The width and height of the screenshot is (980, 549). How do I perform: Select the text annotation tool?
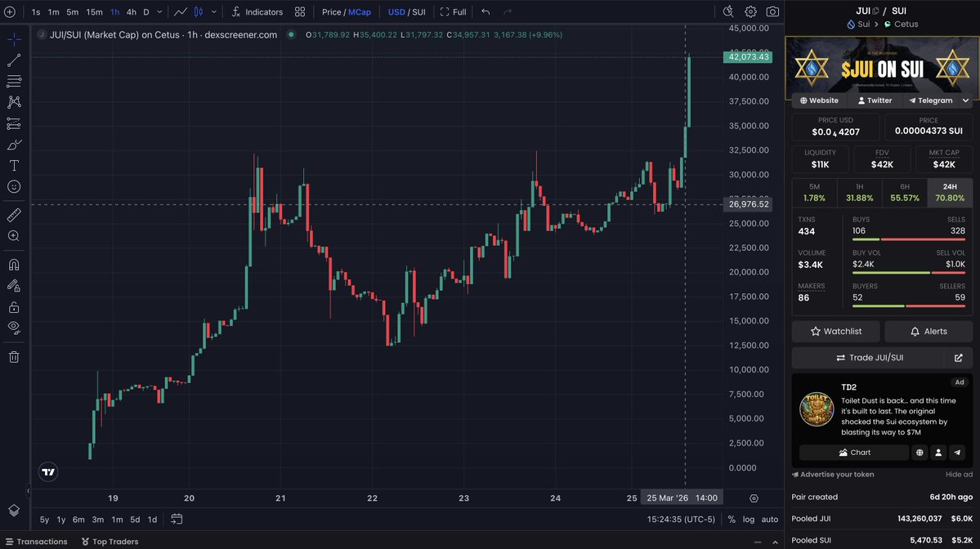(14, 166)
